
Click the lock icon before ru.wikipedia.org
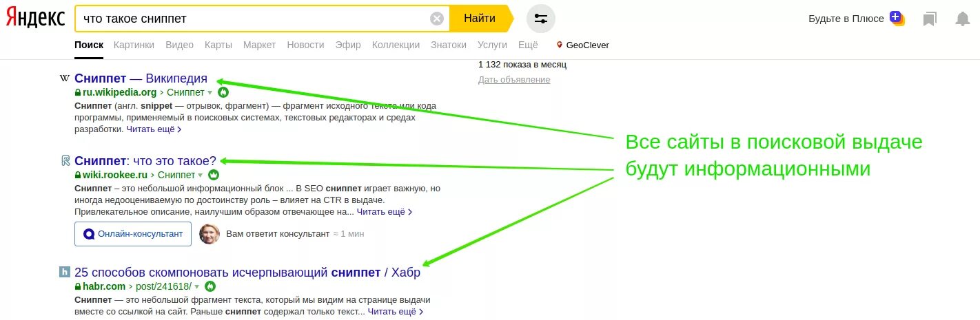point(78,92)
